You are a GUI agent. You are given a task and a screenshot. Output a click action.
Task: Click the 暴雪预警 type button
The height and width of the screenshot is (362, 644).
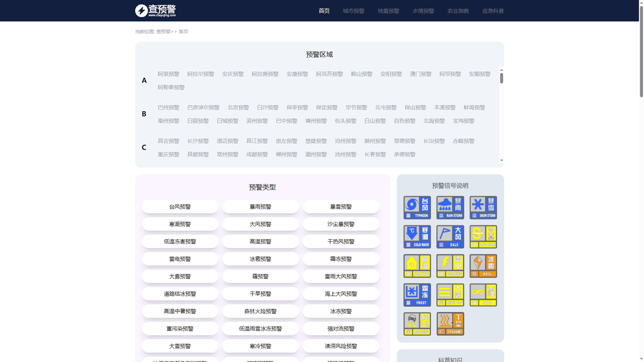(341, 206)
